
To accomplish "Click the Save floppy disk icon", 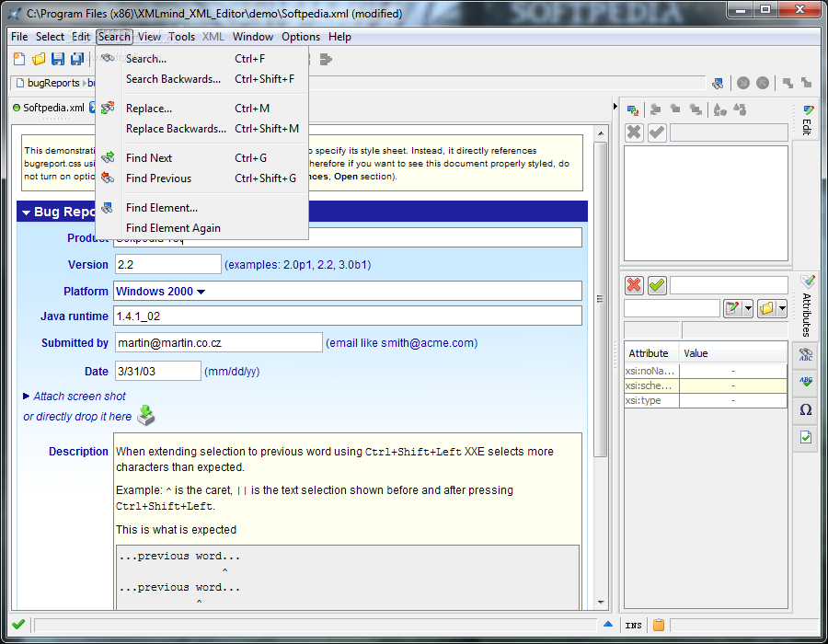I will click(58, 59).
